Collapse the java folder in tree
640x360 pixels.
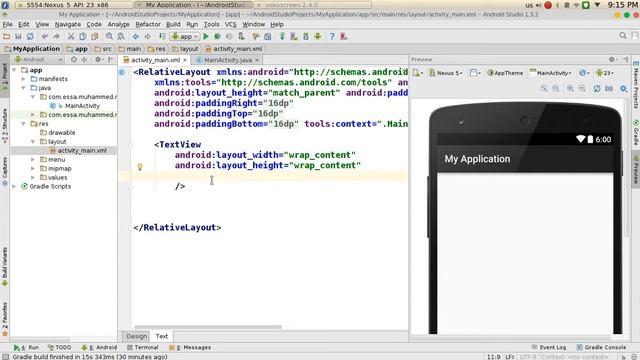click(x=24, y=88)
